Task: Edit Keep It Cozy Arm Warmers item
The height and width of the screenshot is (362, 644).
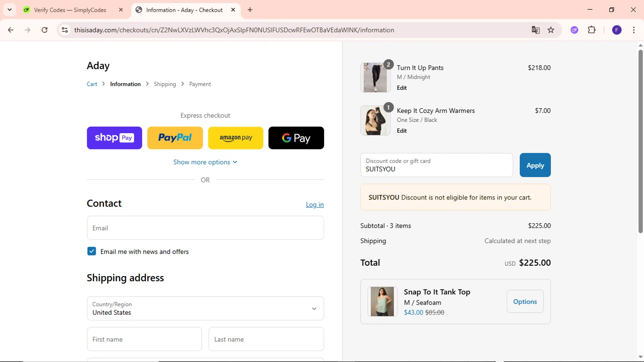Action: tap(402, 131)
